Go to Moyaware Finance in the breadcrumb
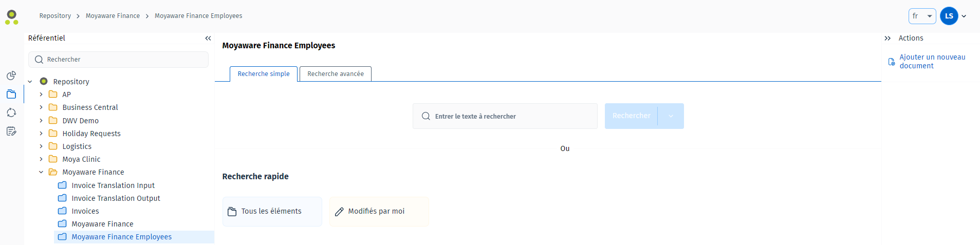 coord(113,16)
